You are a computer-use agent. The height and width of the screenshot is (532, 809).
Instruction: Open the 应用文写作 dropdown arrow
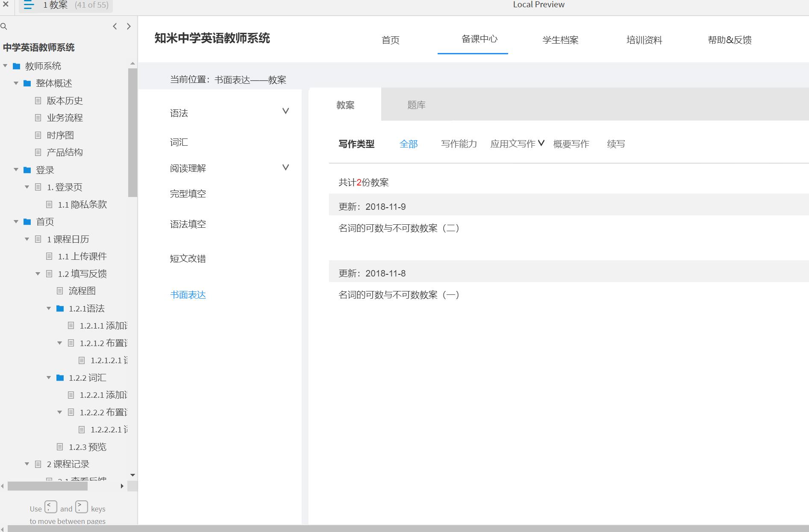(x=541, y=143)
